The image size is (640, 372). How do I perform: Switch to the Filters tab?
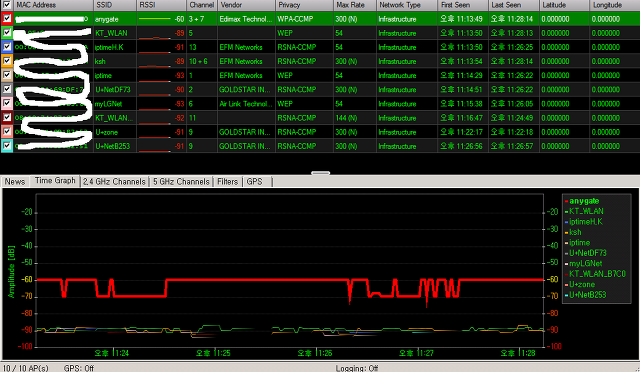(x=227, y=181)
